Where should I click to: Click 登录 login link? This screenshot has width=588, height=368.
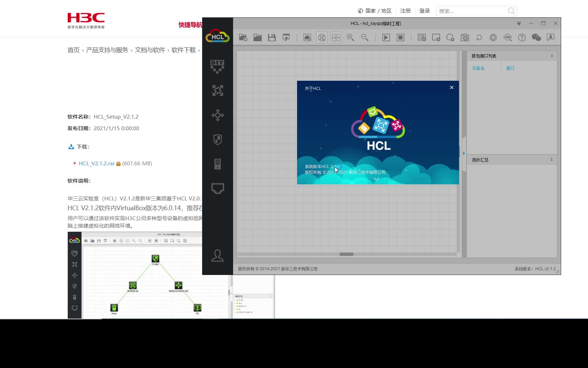click(425, 11)
